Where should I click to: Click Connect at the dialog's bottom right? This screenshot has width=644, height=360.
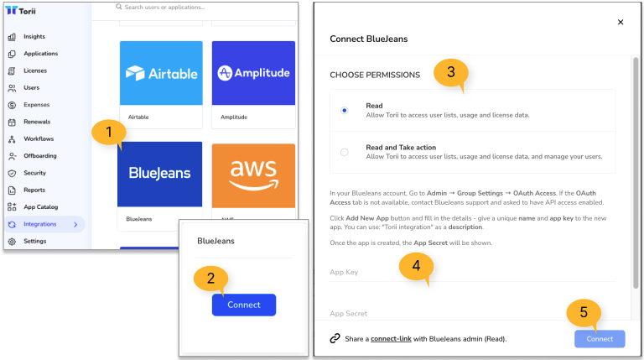tap(600, 339)
